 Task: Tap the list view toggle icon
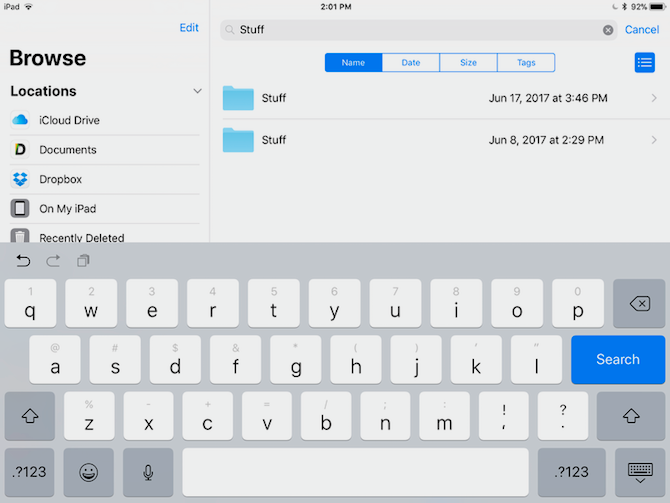(644, 63)
